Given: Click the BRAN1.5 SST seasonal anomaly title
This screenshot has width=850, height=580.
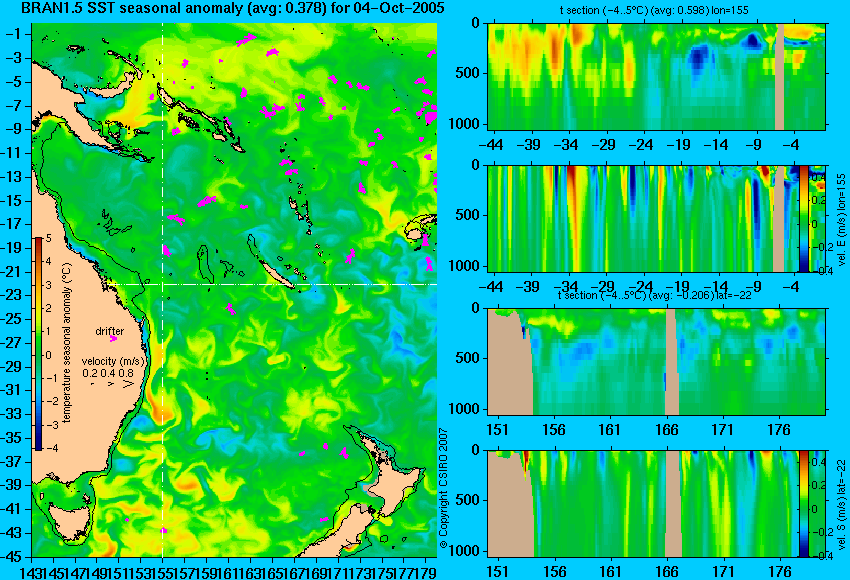Looking at the screenshot, I should click(x=232, y=8).
